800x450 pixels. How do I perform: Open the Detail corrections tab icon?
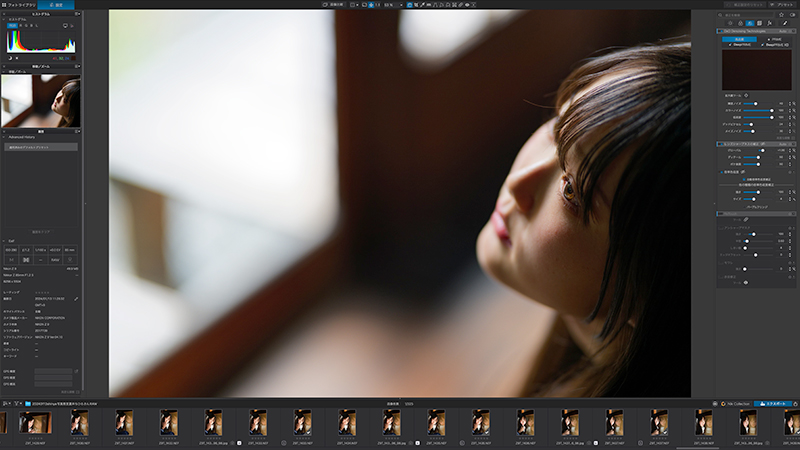tap(750, 23)
